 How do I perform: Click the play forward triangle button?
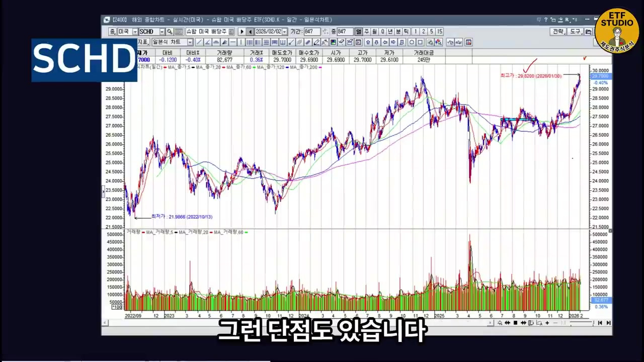(x=242, y=32)
